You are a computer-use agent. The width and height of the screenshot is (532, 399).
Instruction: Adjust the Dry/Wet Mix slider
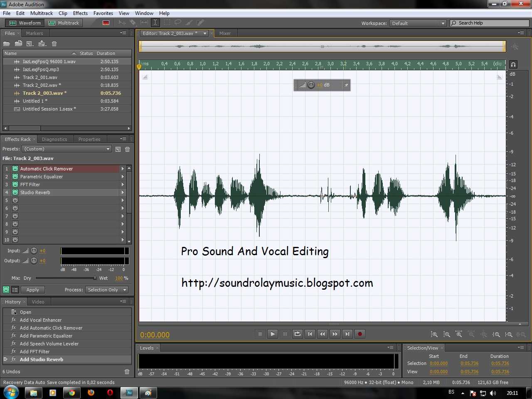[x=66, y=278]
